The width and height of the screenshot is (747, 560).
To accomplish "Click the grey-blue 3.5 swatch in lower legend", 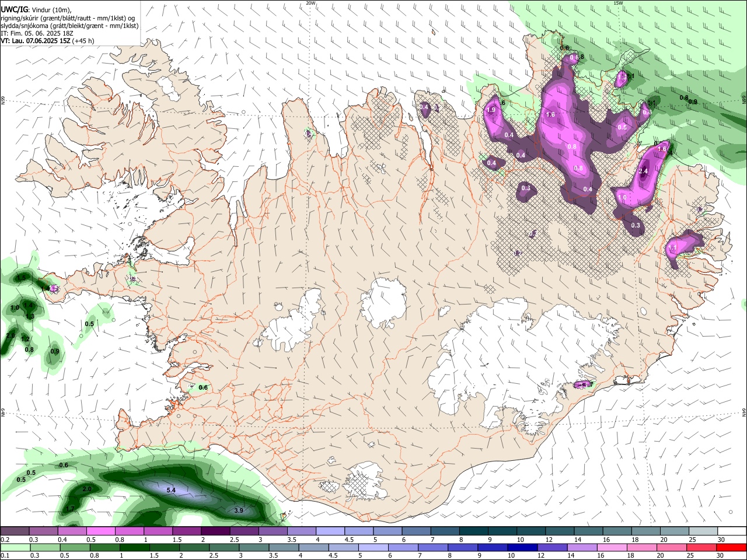I will pos(284,548).
